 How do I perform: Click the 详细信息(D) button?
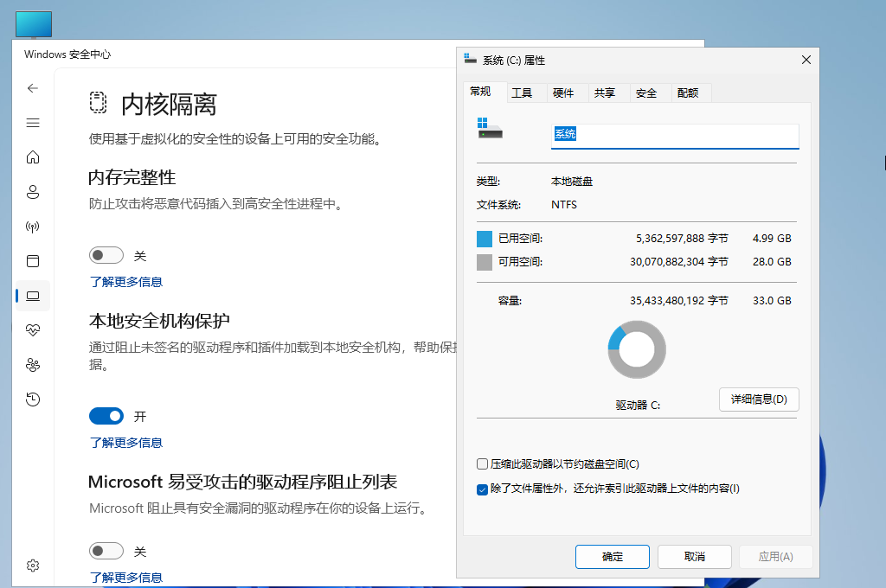[759, 399]
